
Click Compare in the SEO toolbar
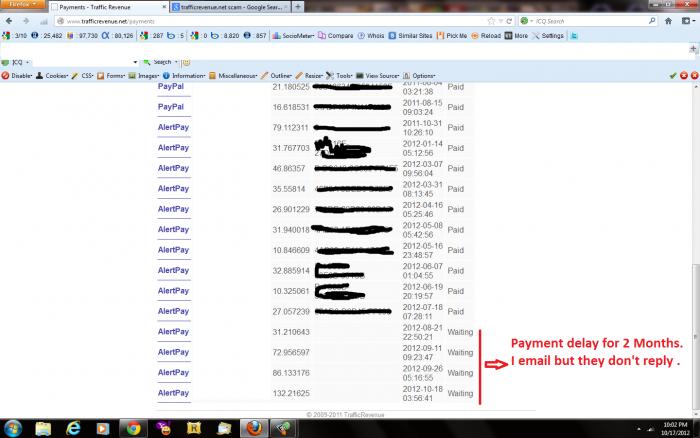point(336,36)
